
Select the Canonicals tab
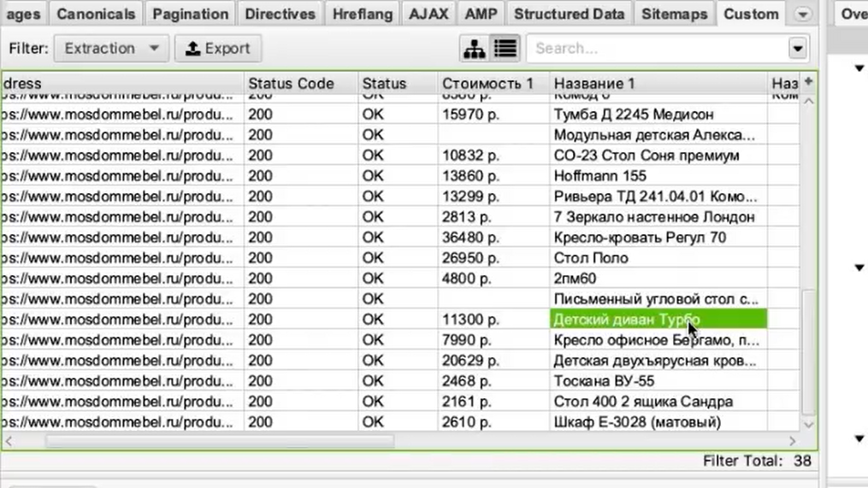[96, 15]
